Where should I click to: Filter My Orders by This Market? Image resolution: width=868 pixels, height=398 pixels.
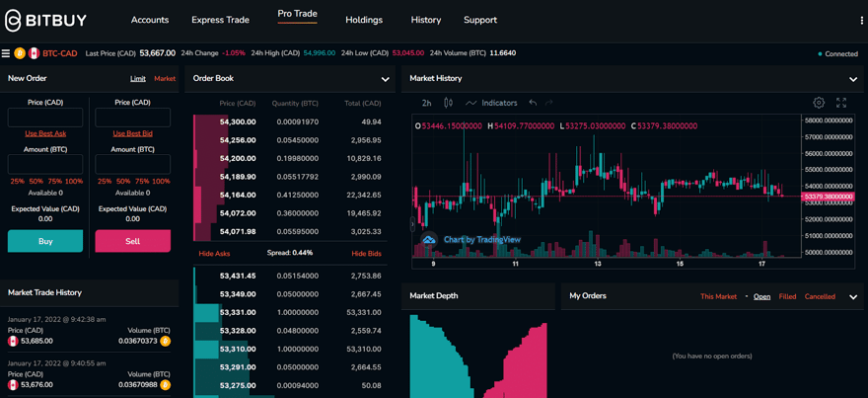[718, 296]
